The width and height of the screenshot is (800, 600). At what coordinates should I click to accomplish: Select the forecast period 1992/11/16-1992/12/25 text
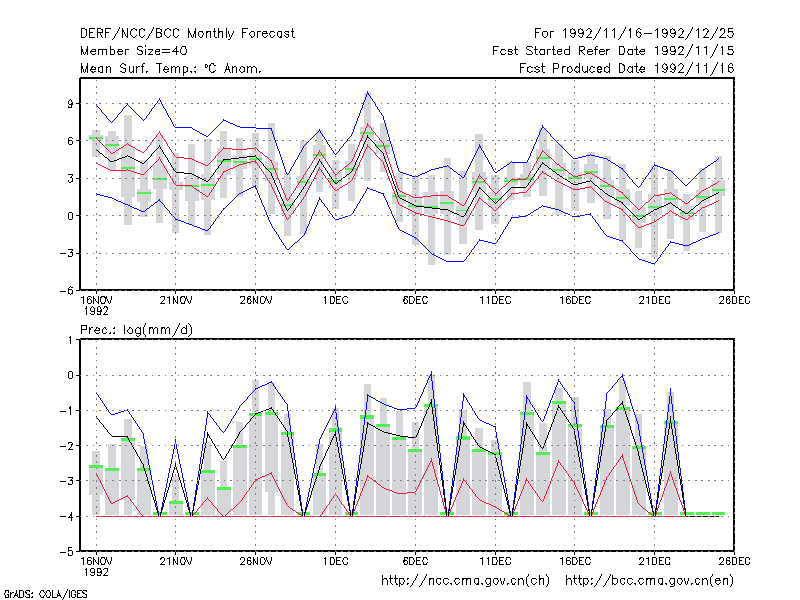point(634,34)
